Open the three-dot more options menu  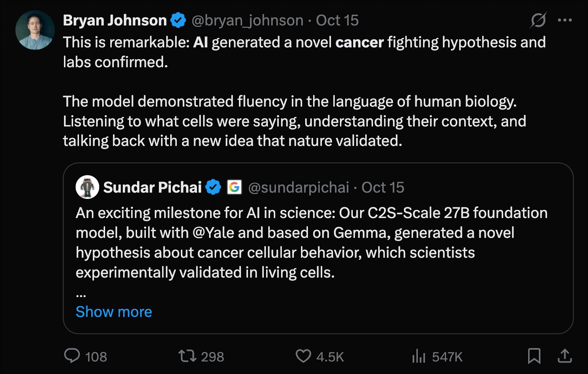564,20
